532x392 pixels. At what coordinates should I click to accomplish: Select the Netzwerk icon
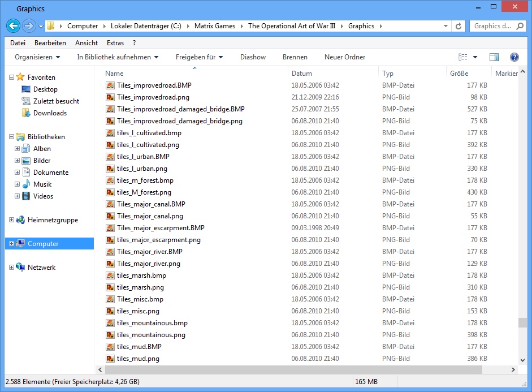tap(20, 267)
